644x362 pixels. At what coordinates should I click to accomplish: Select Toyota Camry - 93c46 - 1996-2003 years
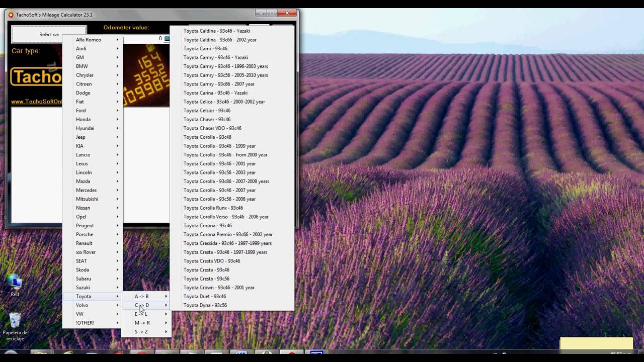232,66
